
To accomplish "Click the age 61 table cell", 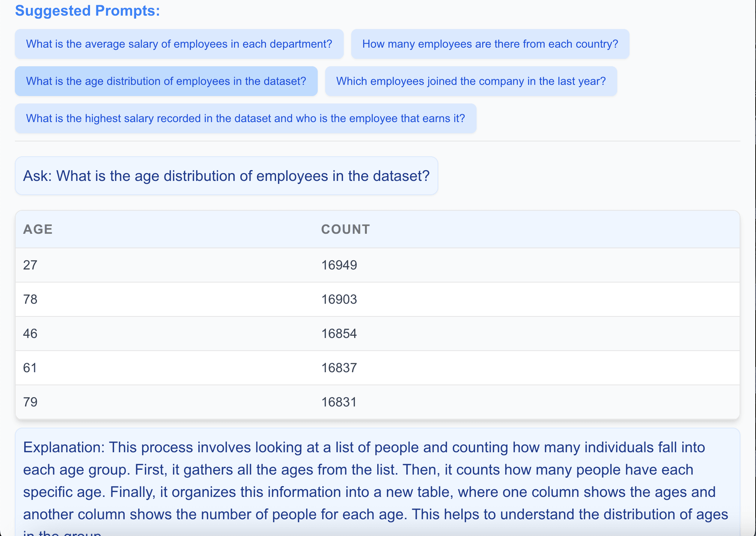I will (x=30, y=368).
